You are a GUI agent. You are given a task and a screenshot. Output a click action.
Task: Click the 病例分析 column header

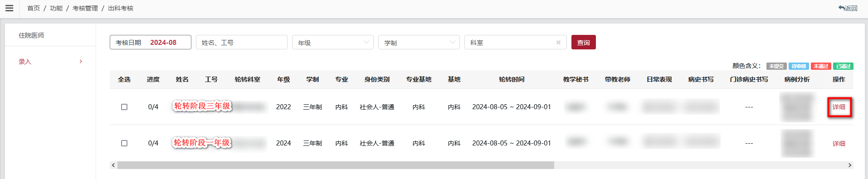(797, 79)
